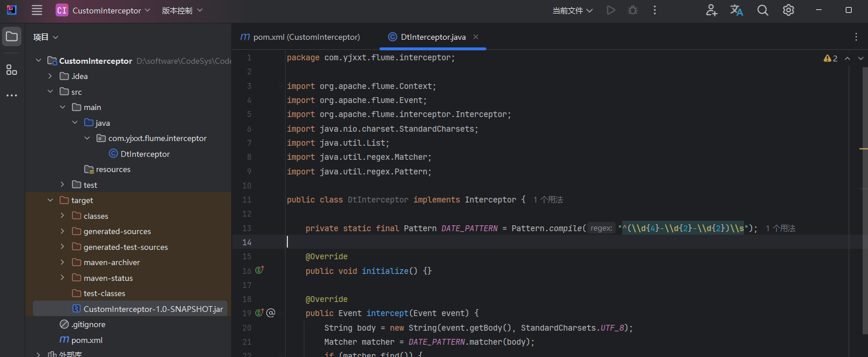Click the IntelliJ IDEA logo icon

pos(11,10)
